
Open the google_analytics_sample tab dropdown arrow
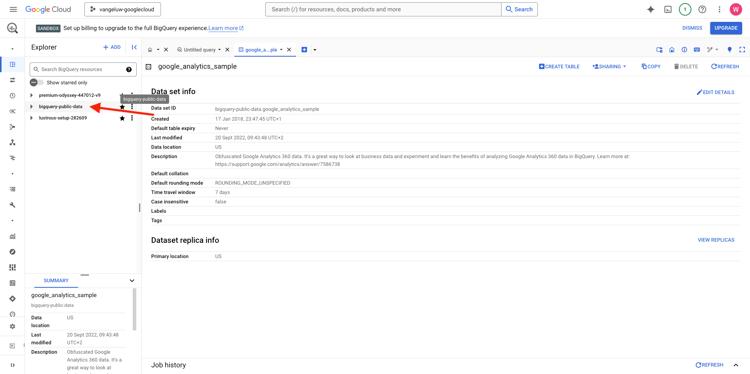[281, 50]
